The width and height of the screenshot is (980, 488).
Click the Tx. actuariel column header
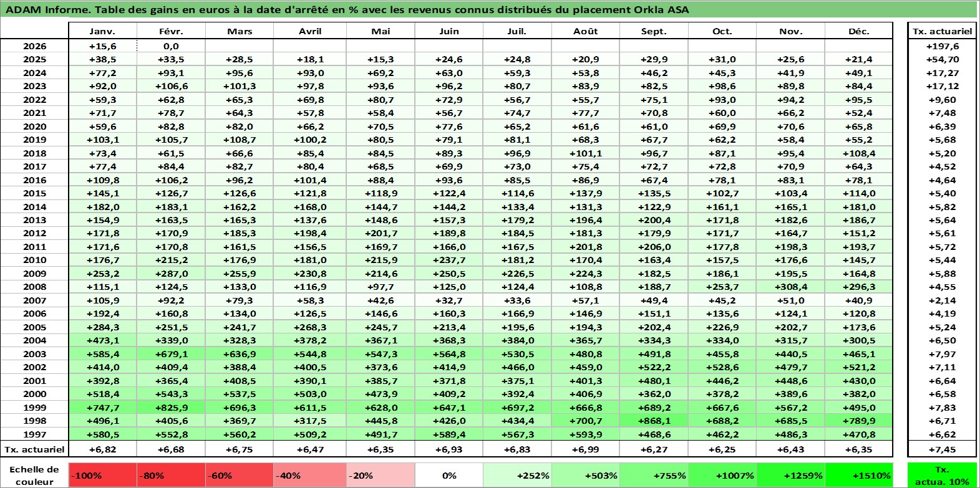(942, 31)
